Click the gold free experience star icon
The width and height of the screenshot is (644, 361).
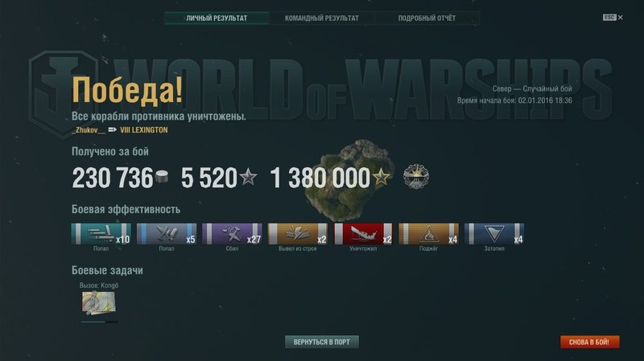(x=381, y=177)
